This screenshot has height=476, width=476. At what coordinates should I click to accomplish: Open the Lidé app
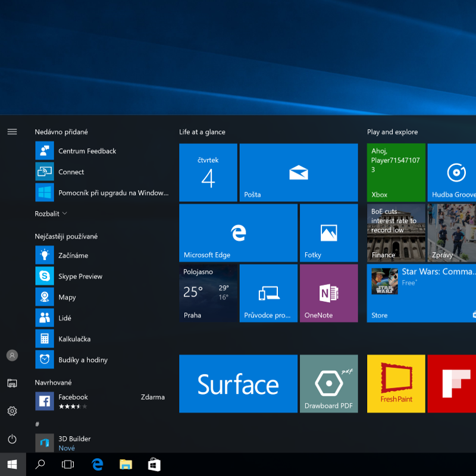tap(102, 318)
